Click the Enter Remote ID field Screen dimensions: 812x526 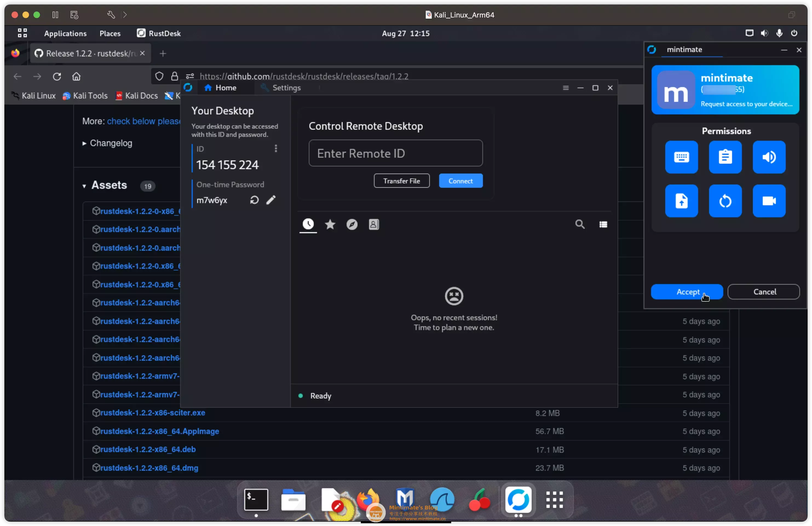tap(395, 153)
